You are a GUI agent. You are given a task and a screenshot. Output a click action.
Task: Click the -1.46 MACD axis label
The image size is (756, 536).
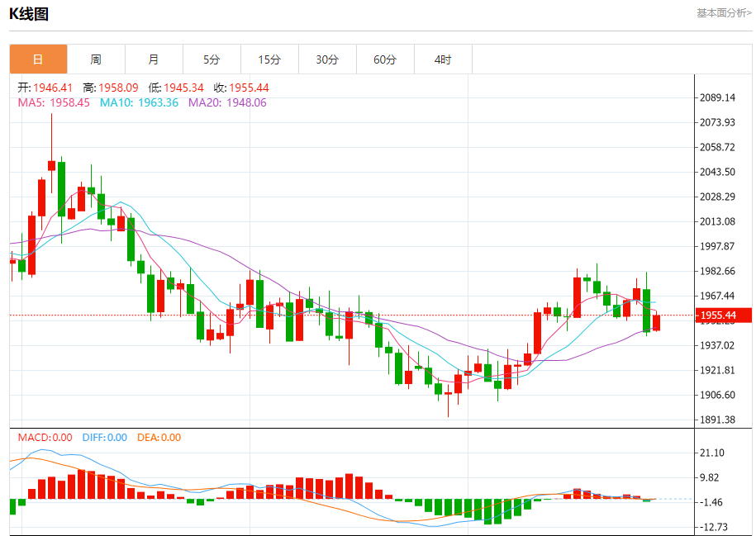pyautogui.click(x=711, y=503)
